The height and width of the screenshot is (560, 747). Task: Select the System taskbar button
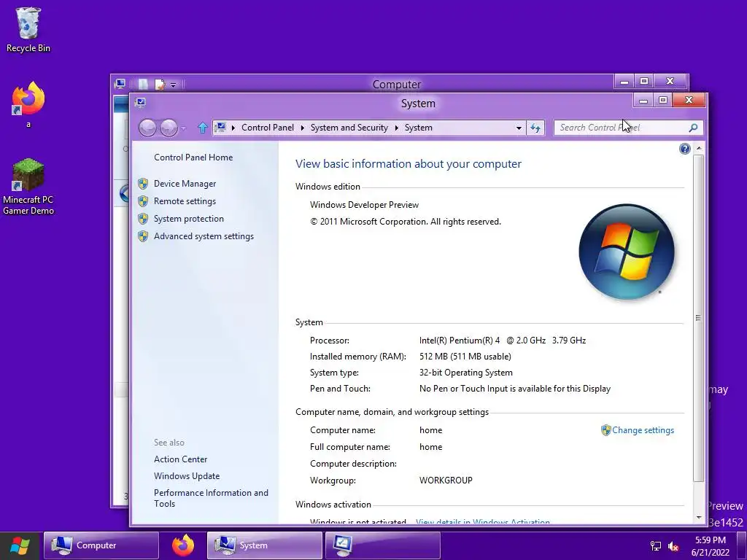264,545
